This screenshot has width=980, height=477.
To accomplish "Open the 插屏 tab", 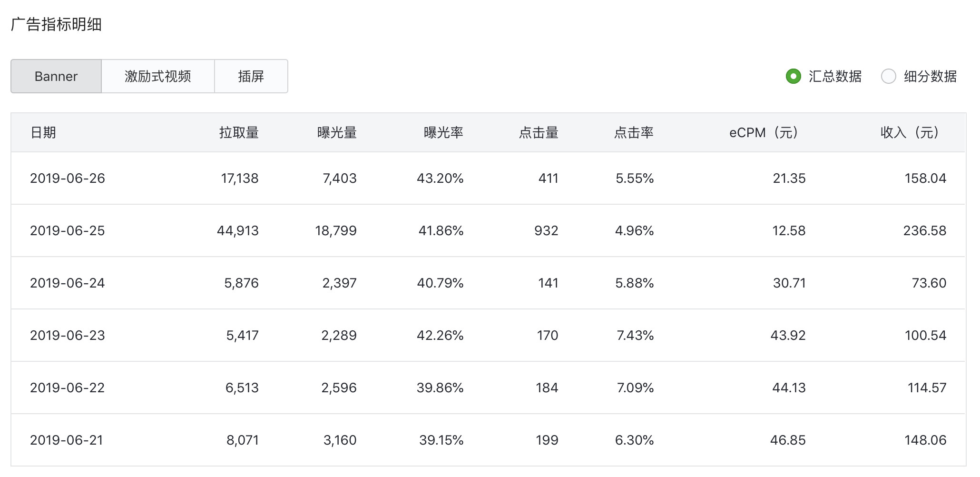I will tap(251, 76).
